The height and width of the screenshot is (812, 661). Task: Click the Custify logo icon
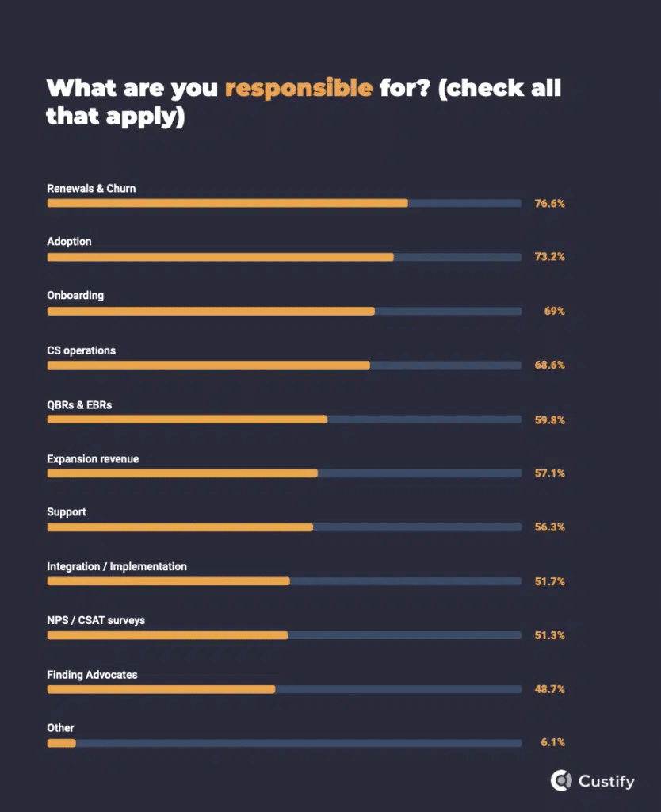(x=560, y=780)
